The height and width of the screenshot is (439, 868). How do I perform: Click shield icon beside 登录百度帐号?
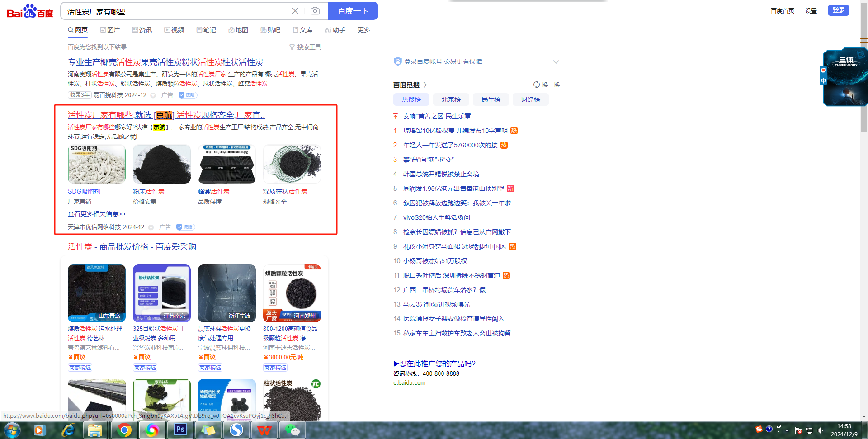[397, 61]
